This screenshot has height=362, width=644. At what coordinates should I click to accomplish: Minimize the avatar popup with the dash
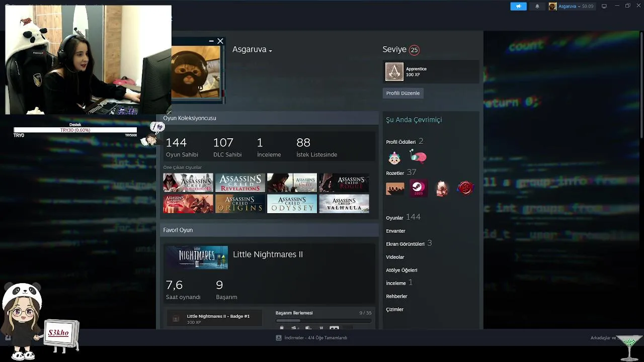coord(211,41)
